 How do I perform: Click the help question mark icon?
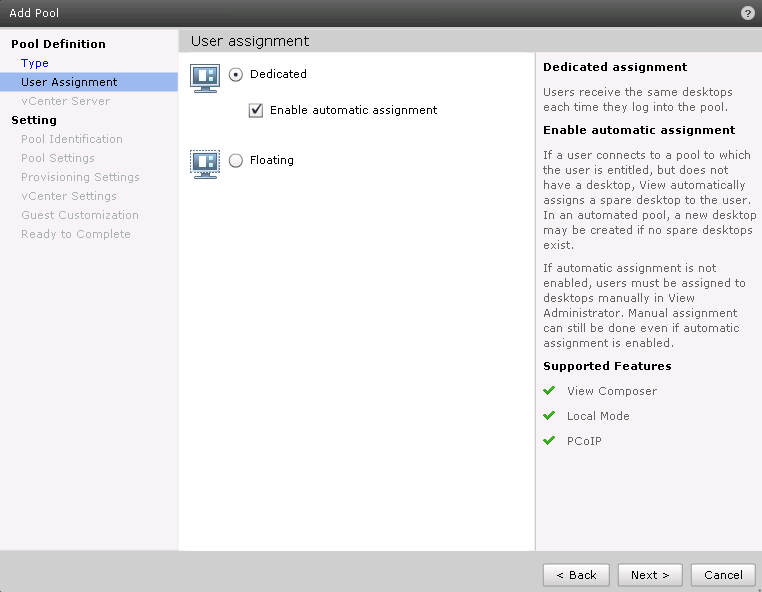pyautogui.click(x=747, y=13)
